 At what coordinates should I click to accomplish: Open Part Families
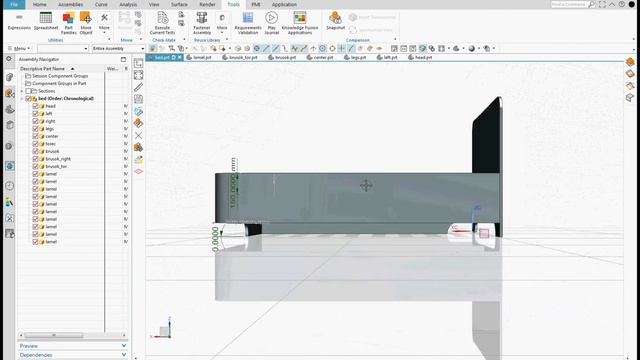pos(69,23)
